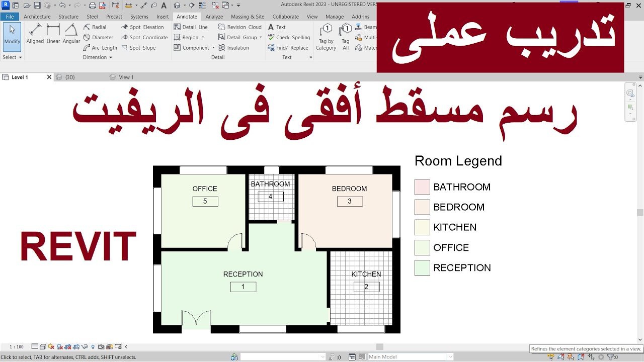Place a Spot Elevation

pos(142,27)
